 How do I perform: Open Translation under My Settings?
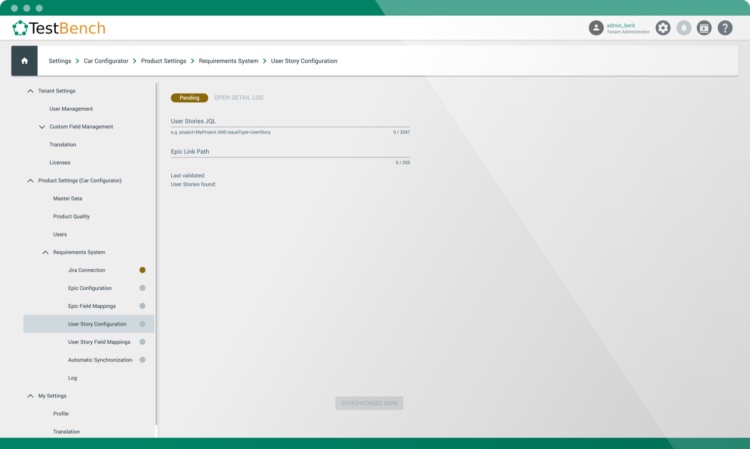[x=66, y=431]
